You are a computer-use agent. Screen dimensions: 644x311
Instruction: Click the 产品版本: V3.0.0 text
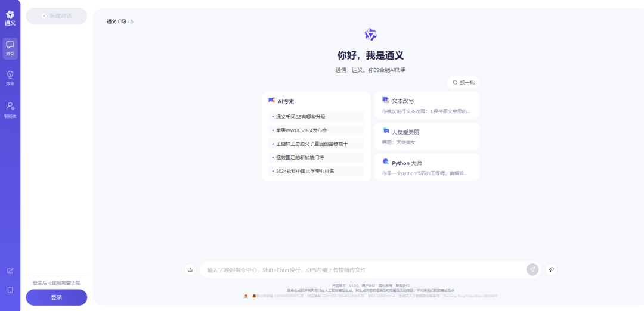point(345,285)
